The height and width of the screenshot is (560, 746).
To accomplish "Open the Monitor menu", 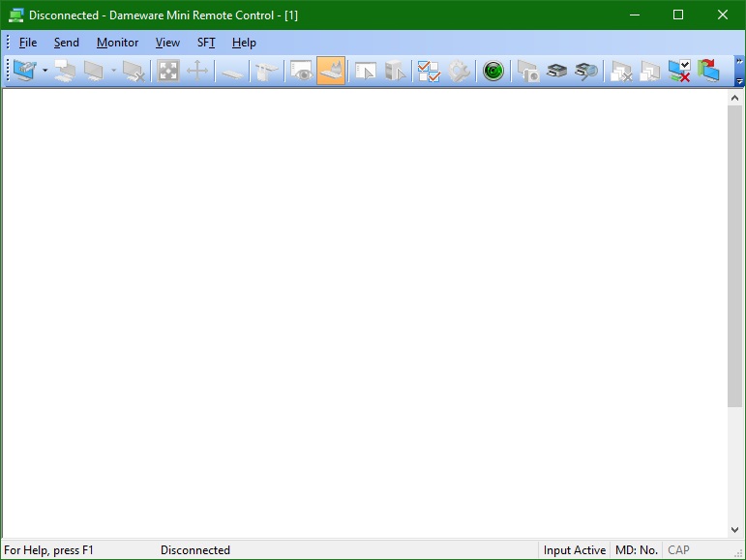I will pyautogui.click(x=117, y=43).
